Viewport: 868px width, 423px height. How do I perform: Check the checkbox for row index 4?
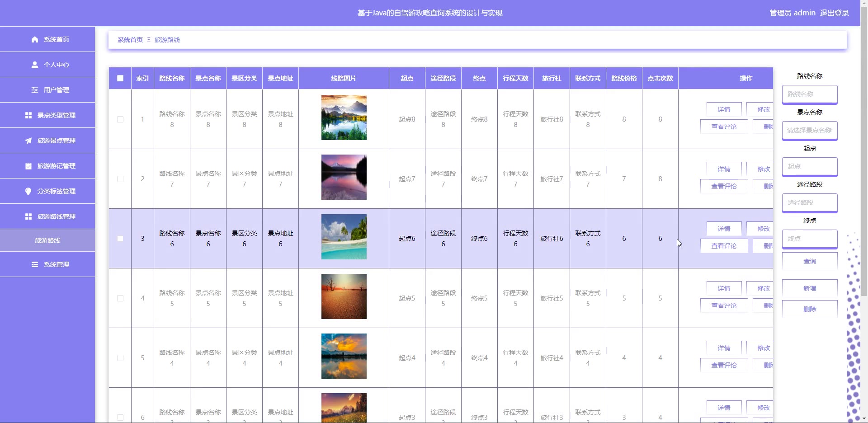[120, 298]
